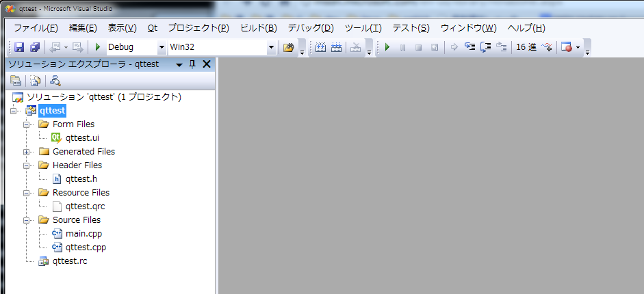Collapse the Form Files folder
Image resolution: width=644 pixels, height=294 pixels.
(x=27, y=124)
